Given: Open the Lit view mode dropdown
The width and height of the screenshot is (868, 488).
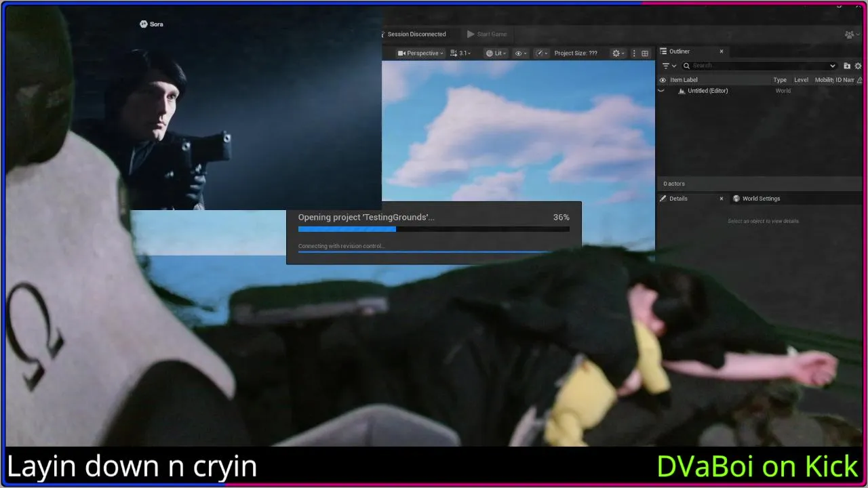Looking at the screenshot, I should (496, 53).
